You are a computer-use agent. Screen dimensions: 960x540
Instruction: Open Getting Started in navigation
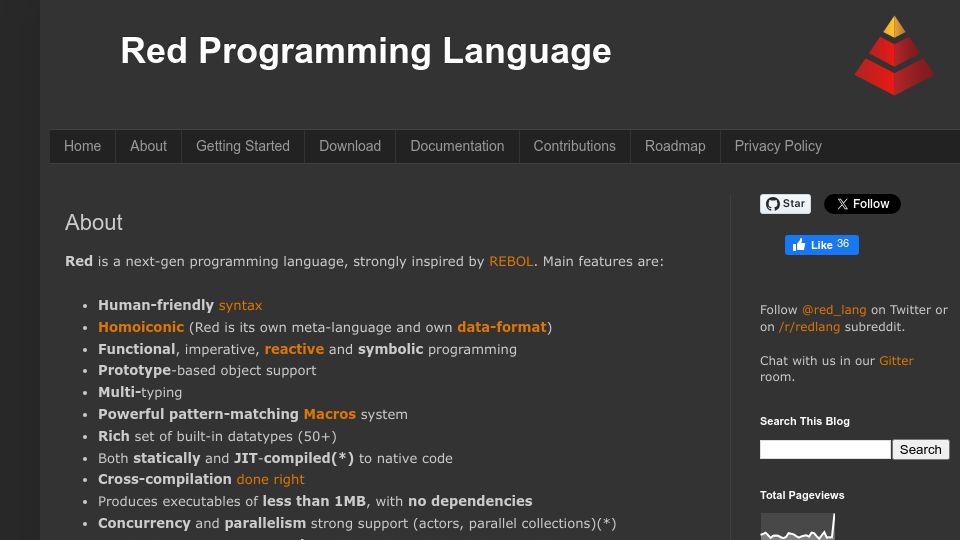point(242,146)
